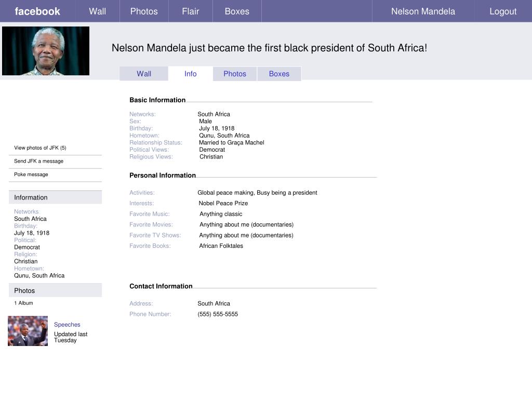The image size is (532, 399).
Task: Select the Info profile tab
Action: pyautogui.click(x=190, y=74)
